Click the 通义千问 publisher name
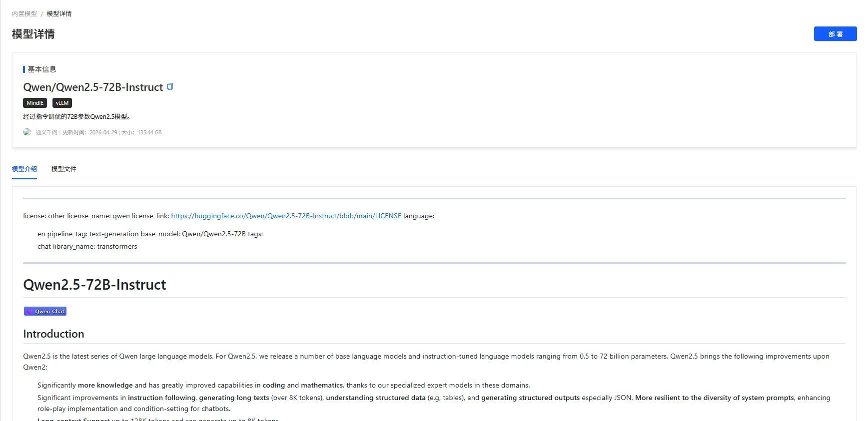868x421 pixels. point(46,132)
